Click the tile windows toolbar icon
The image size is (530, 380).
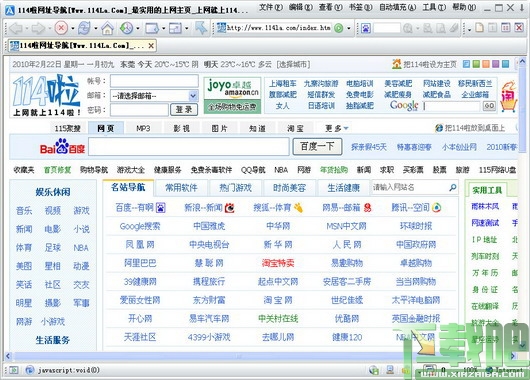(506, 28)
